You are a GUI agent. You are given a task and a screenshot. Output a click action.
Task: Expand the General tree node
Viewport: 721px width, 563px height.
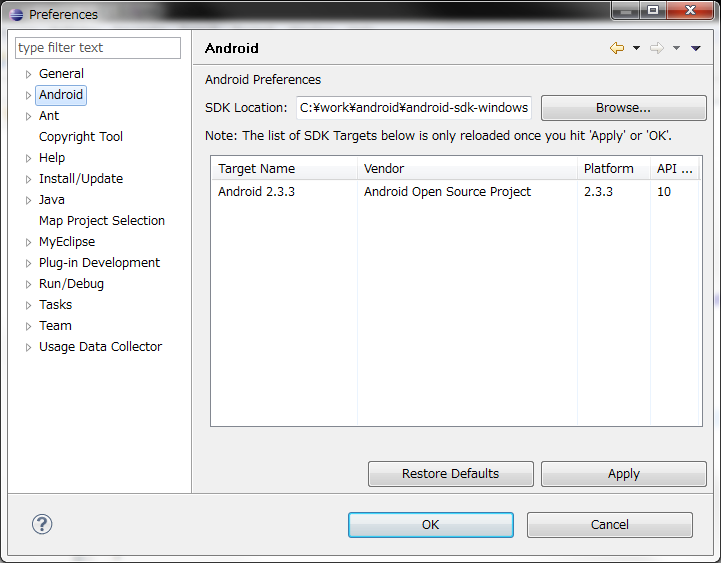click(29, 74)
